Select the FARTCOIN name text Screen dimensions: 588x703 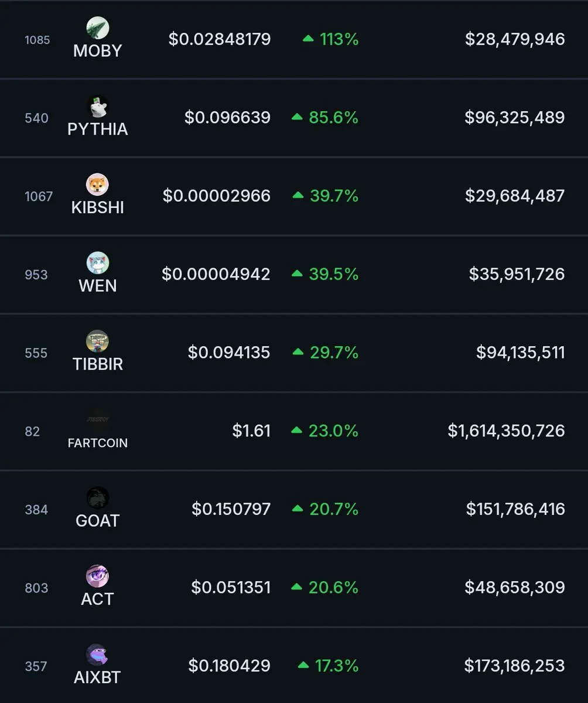click(x=98, y=443)
